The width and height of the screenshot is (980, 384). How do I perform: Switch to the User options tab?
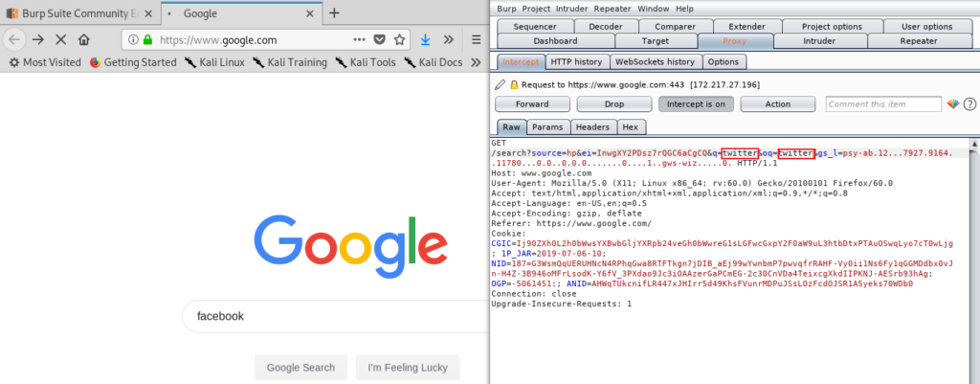(926, 26)
